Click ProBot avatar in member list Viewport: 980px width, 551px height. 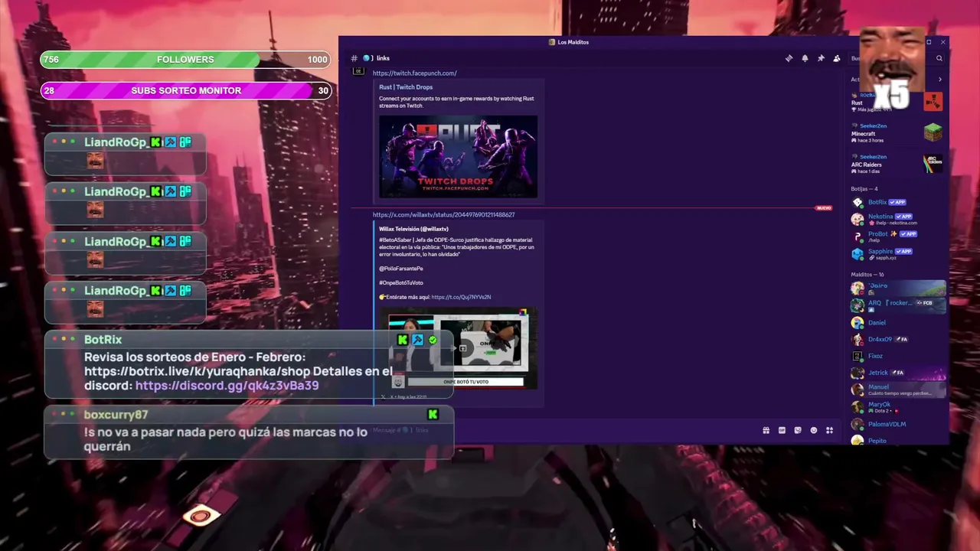(x=857, y=236)
